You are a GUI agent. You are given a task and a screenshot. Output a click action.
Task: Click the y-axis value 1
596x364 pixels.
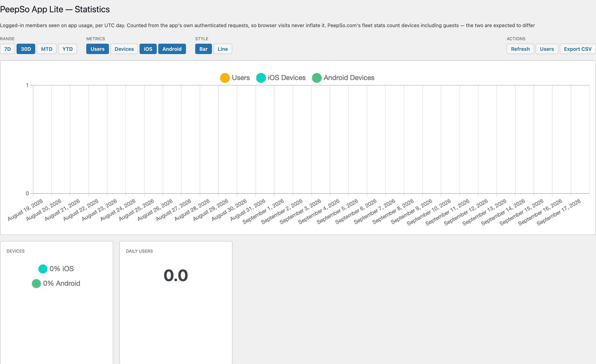coord(27,85)
